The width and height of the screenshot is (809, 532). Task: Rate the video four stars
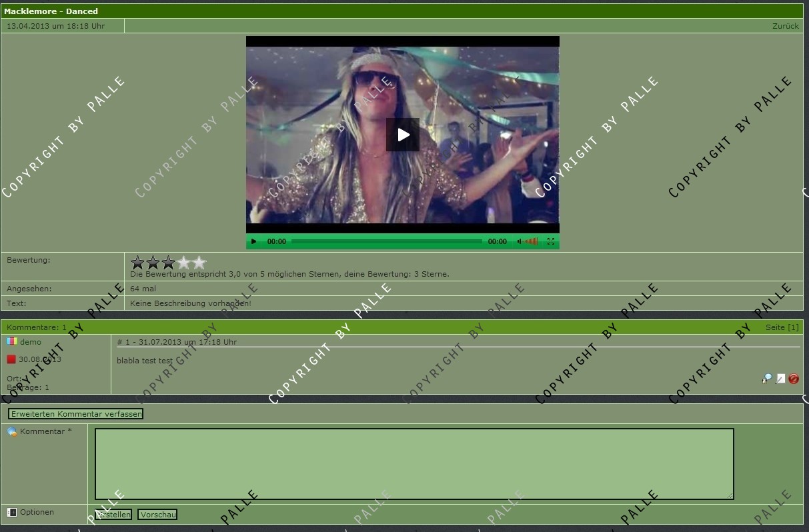[x=184, y=263]
